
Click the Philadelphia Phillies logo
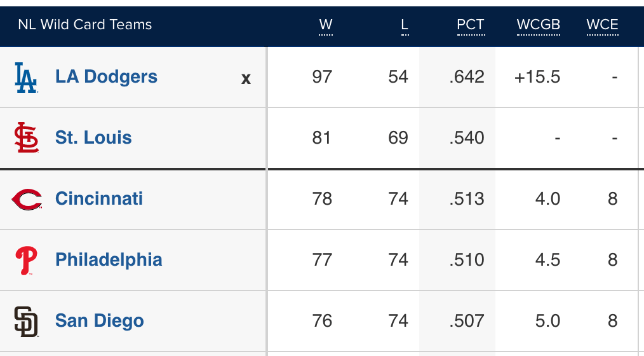coord(26,260)
